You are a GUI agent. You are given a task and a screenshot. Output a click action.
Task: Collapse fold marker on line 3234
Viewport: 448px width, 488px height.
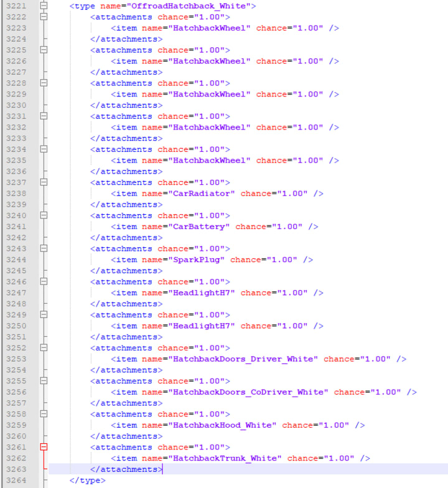(44, 149)
